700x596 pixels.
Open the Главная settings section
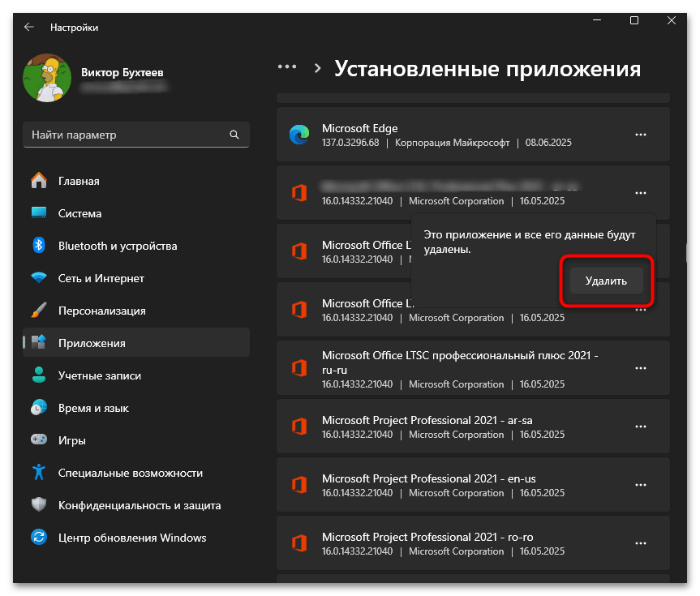tap(79, 181)
